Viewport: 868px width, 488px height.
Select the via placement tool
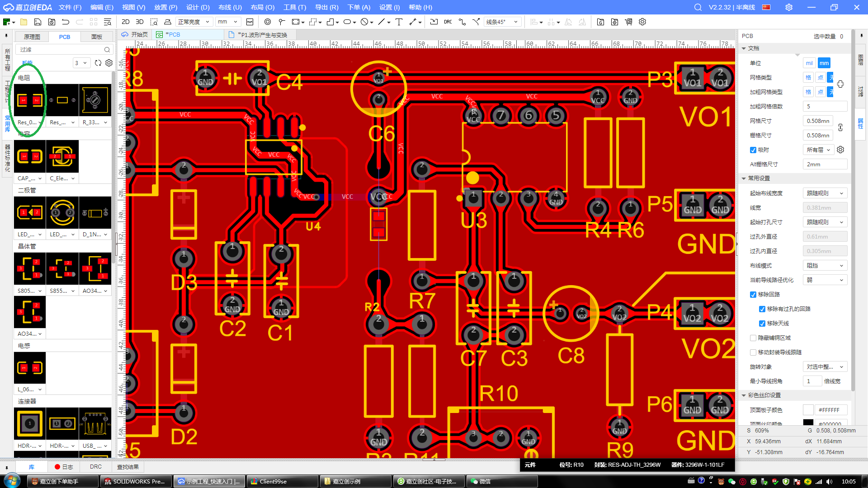click(x=268, y=22)
